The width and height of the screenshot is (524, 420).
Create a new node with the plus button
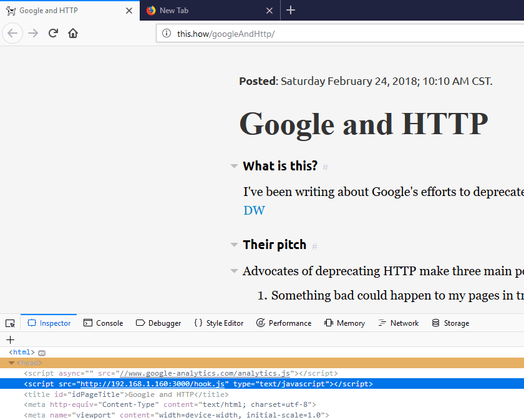point(11,339)
